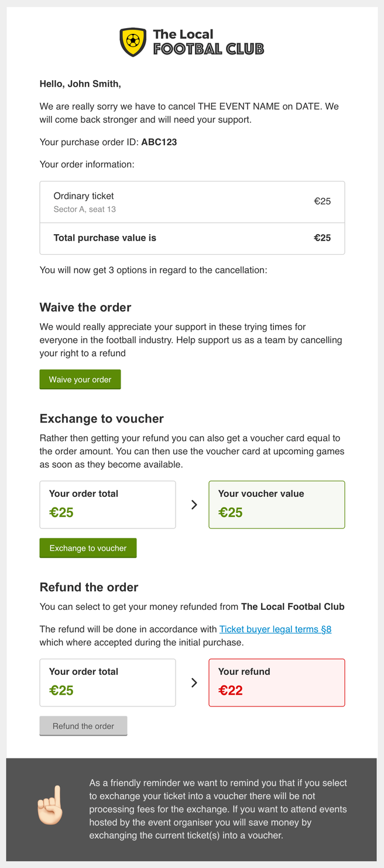Click chevron arrow beside voucher value box
This screenshot has width=384, height=868.
coord(194,505)
